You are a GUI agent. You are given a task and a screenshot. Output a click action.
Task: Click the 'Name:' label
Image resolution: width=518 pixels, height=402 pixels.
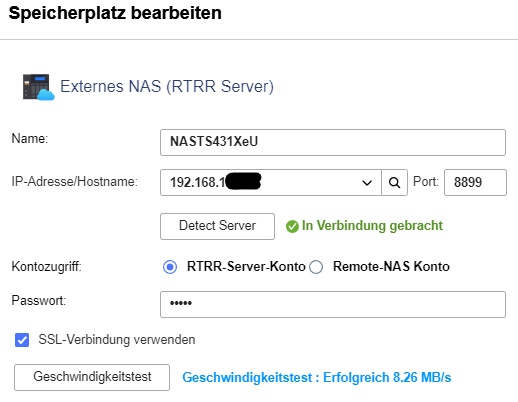coord(30,138)
